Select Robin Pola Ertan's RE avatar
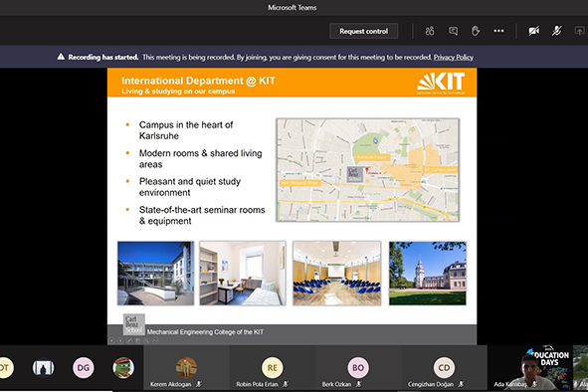The width and height of the screenshot is (588, 392). pos(273,367)
